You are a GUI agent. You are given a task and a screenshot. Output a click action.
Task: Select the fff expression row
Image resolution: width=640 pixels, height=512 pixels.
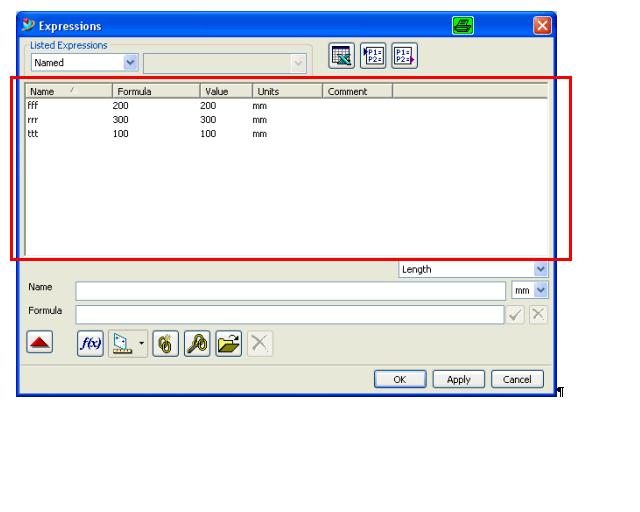click(286, 106)
